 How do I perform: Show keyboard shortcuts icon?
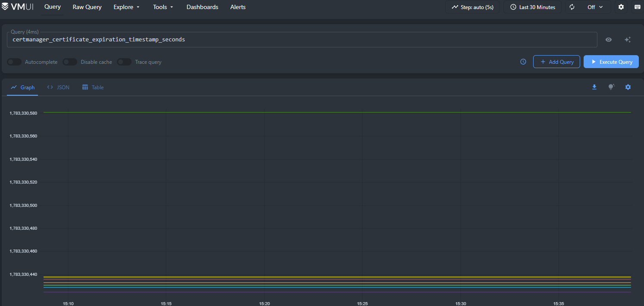(638, 7)
